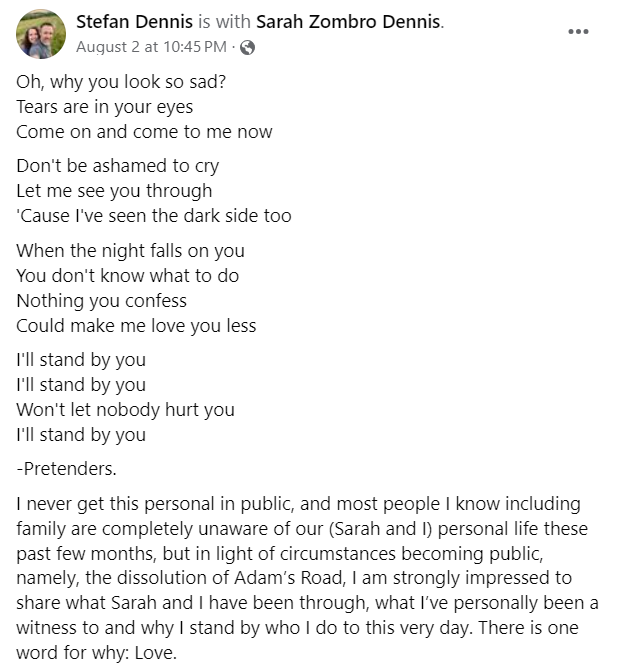
Task: Click the line "Oh, why you look so sad?"
Action: tap(121, 82)
